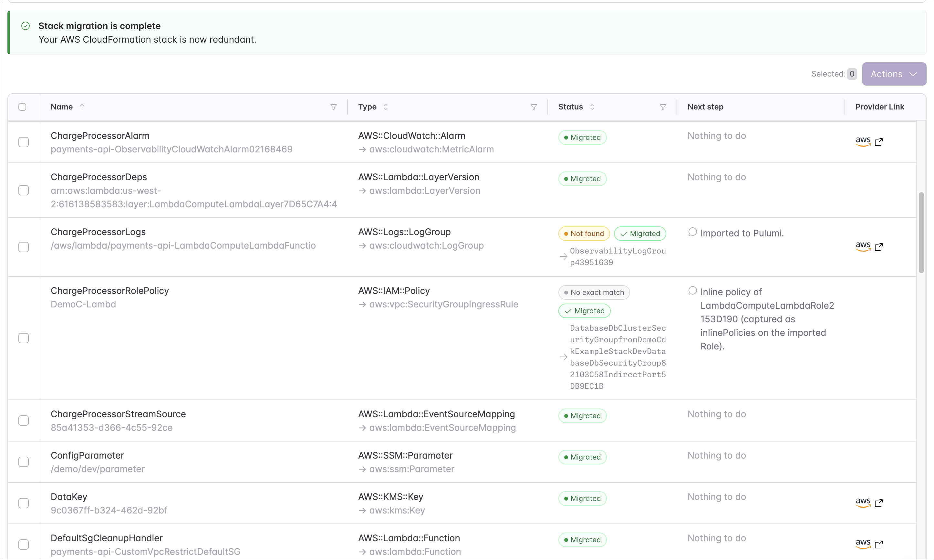Select the ChargeProcessorStreamSource row checkbox
This screenshot has height=560, width=934.
(x=23, y=420)
